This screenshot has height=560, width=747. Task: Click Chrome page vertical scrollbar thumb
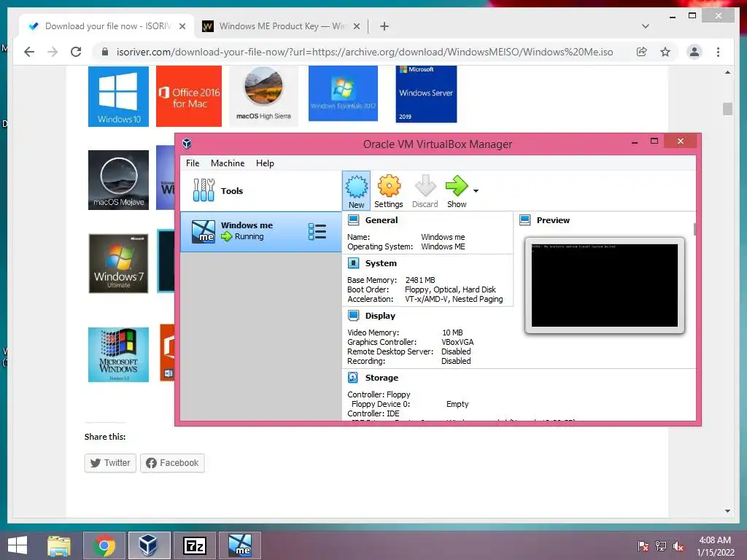(727, 109)
